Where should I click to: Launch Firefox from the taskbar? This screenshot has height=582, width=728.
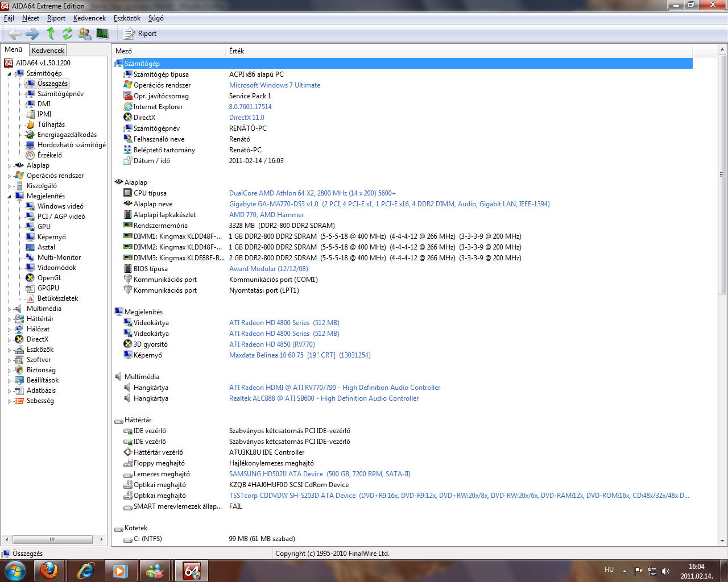click(49, 571)
